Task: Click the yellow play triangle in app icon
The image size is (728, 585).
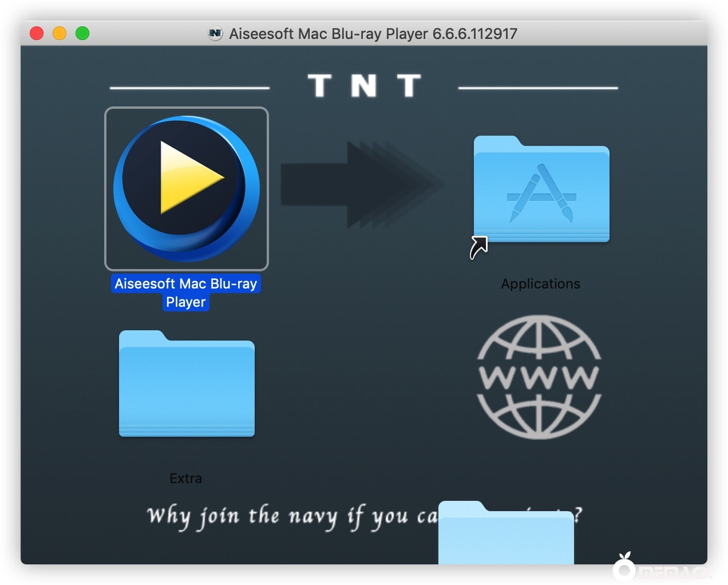Action: point(188,178)
